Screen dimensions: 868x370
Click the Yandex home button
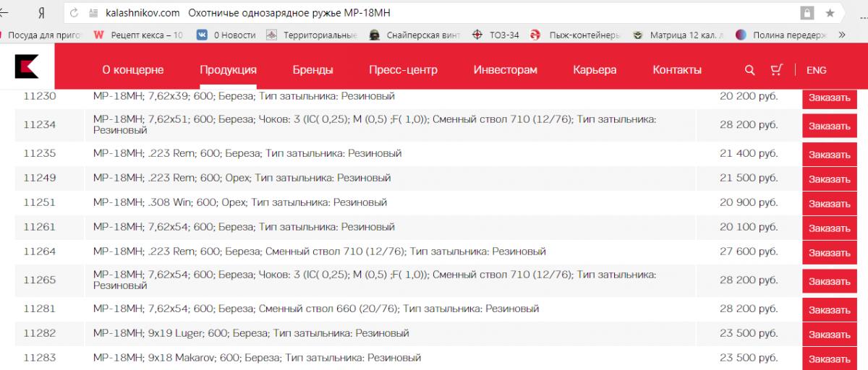[42, 13]
